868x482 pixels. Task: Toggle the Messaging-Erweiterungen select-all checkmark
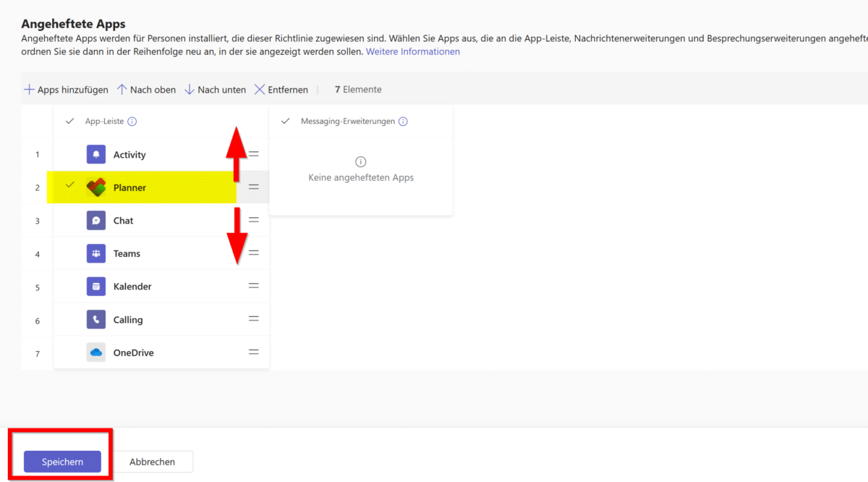click(x=285, y=122)
